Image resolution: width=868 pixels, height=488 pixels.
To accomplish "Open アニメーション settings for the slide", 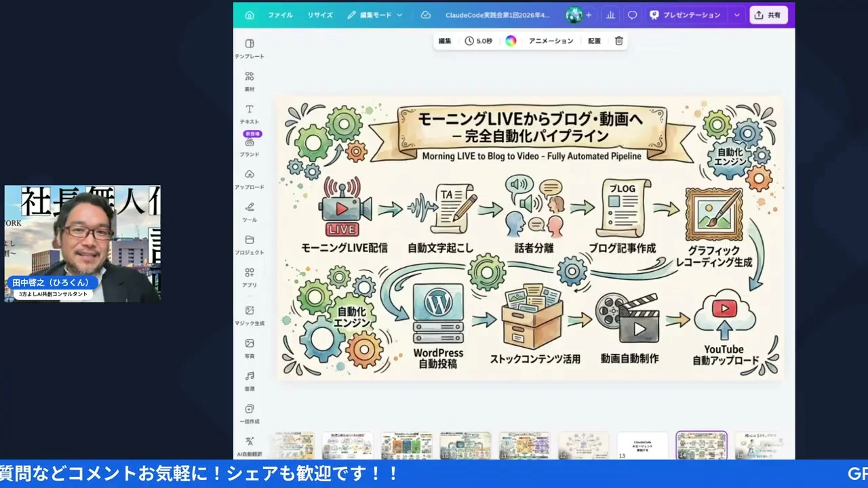I will pyautogui.click(x=550, y=41).
